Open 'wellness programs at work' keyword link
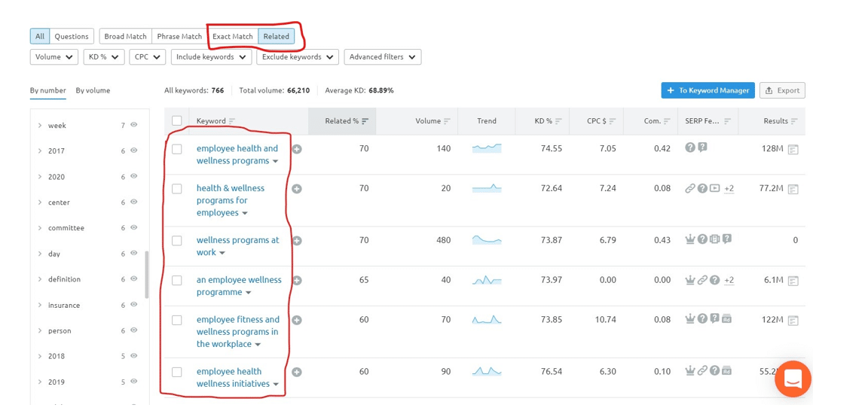 tap(238, 246)
